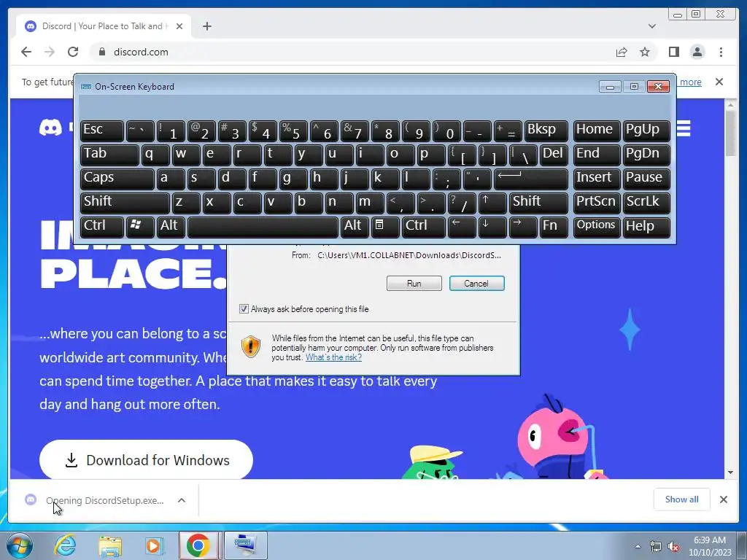Click the up arrow key on keyboard
This screenshot has height=560, width=747.
(x=492, y=203)
